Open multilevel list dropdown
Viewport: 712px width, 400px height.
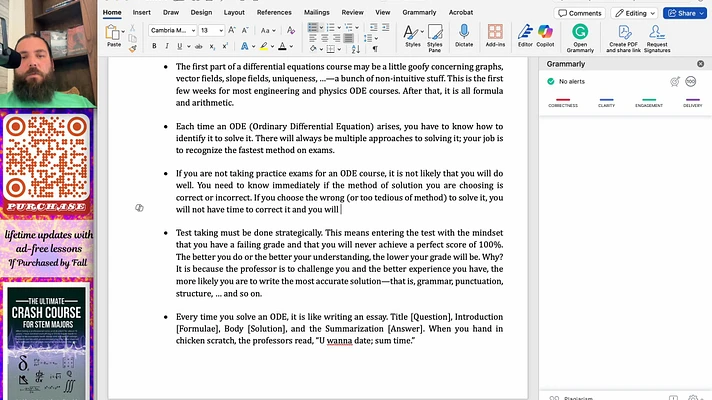[x=351, y=28]
